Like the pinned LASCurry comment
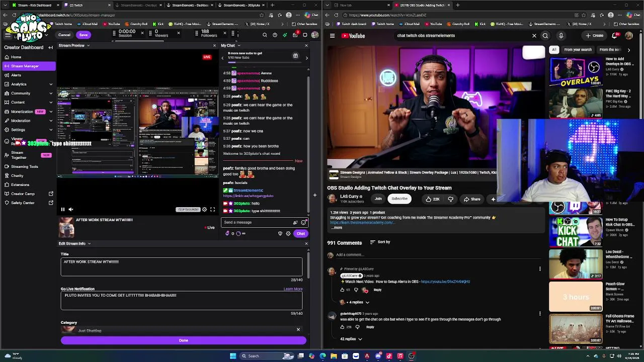 pos(342,290)
